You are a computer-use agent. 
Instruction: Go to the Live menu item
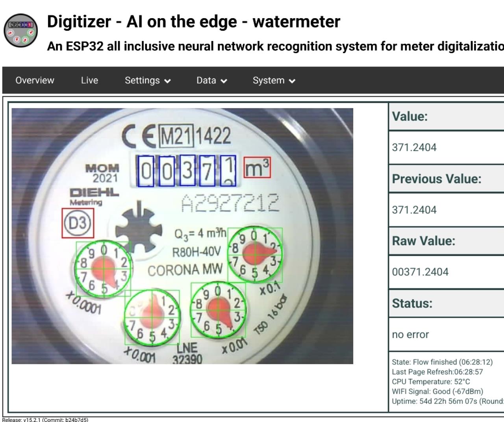point(89,80)
